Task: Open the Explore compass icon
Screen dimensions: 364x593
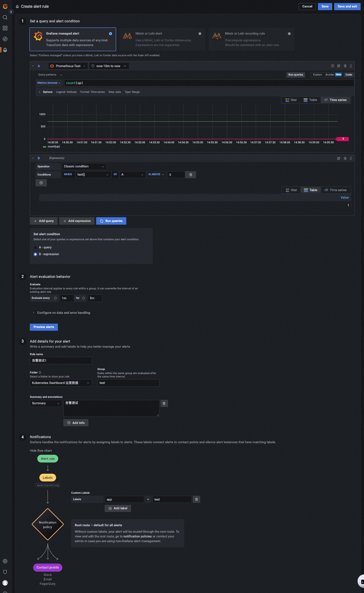Action: pos(5,39)
